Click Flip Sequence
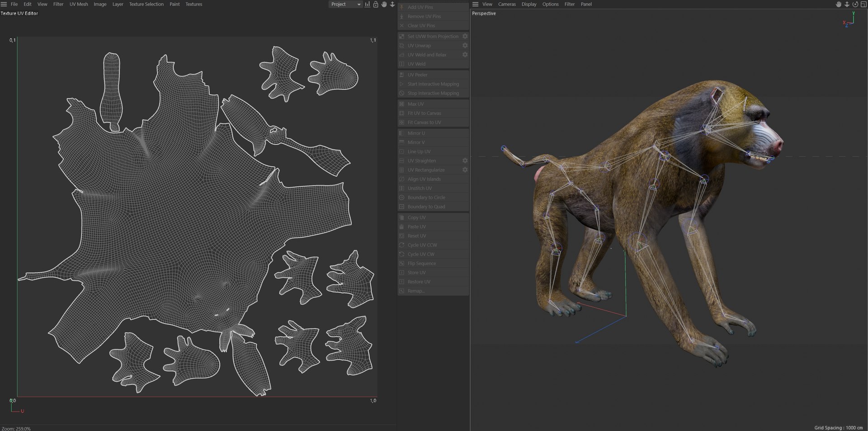Viewport: 868px width, 431px height. (x=433, y=263)
